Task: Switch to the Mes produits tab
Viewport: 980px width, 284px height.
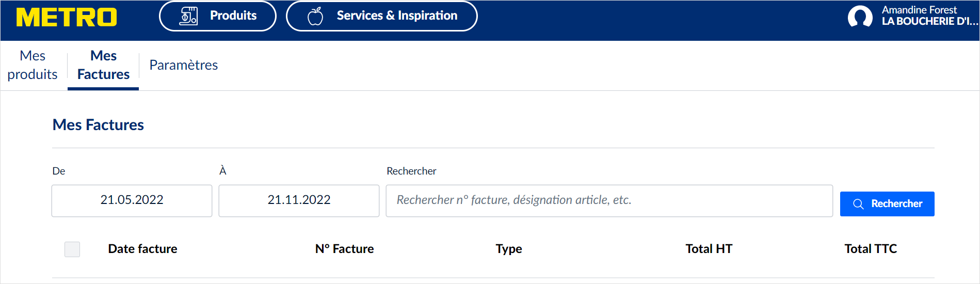Action: [x=33, y=65]
